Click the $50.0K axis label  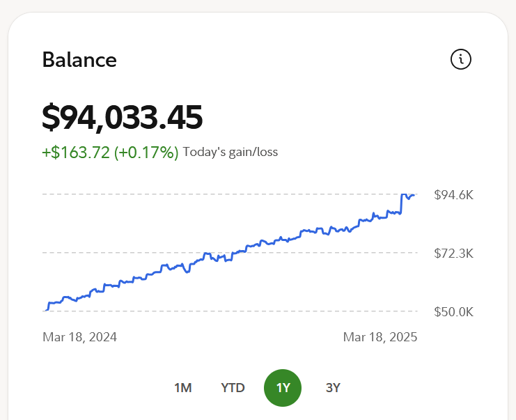point(453,311)
